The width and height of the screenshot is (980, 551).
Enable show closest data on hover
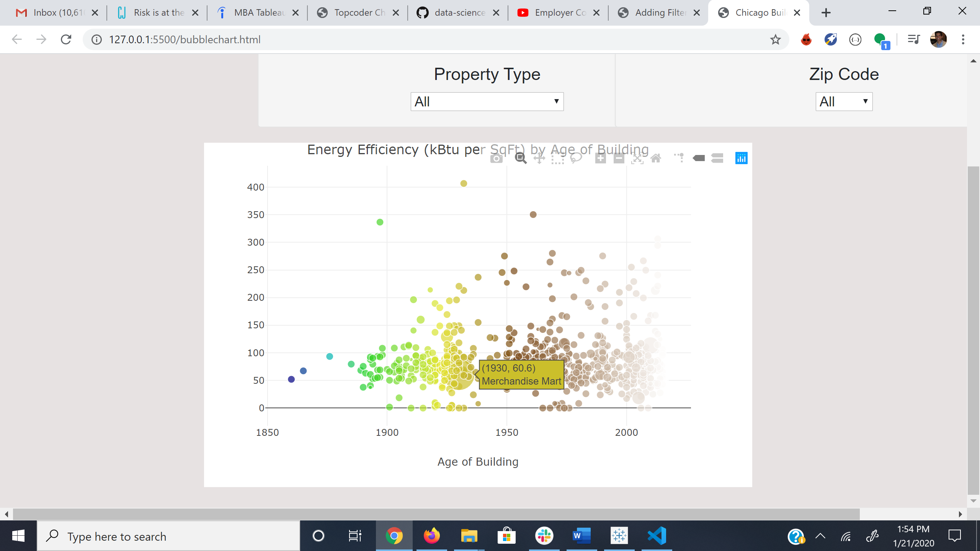point(698,158)
